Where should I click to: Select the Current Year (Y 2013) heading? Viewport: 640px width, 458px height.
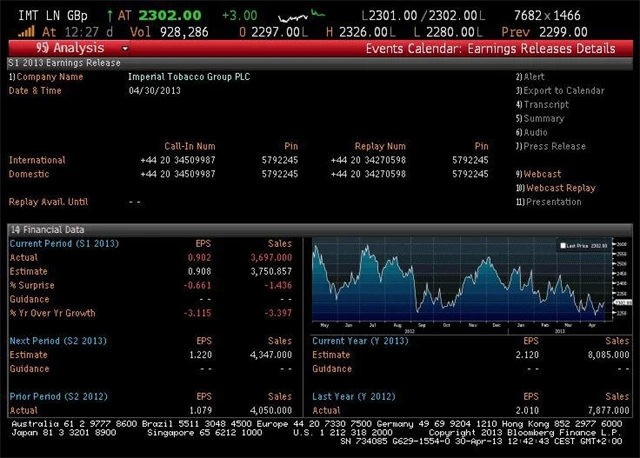tap(360, 341)
